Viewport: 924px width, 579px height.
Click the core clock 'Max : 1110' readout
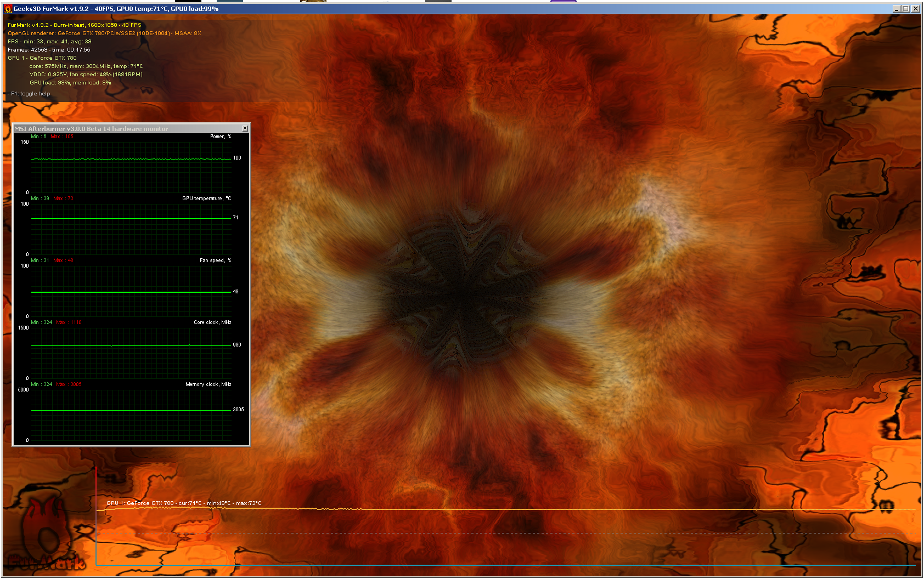click(69, 322)
